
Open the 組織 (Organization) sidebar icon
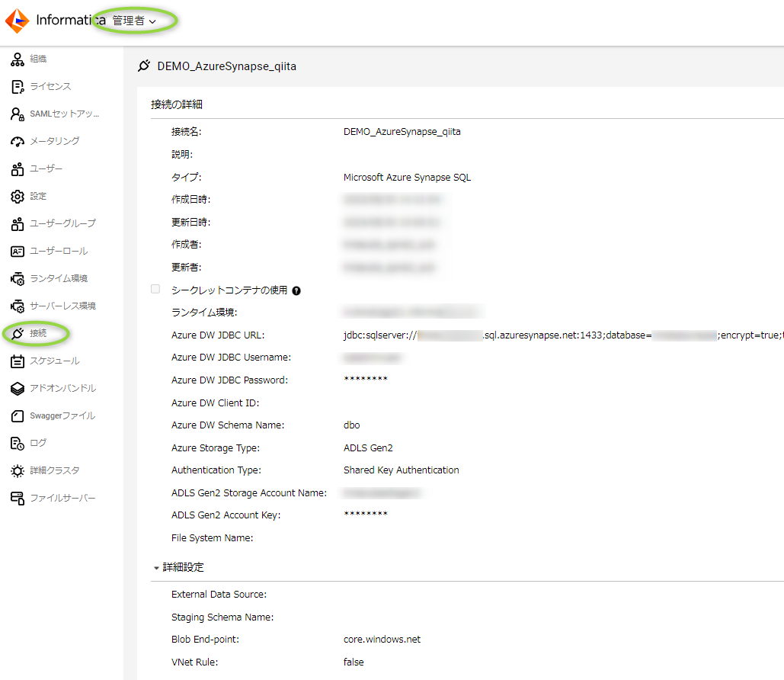tap(18, 59)
